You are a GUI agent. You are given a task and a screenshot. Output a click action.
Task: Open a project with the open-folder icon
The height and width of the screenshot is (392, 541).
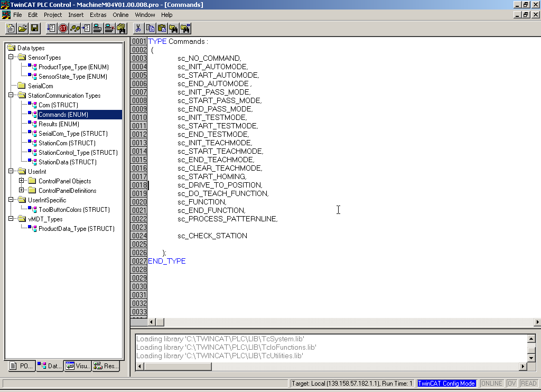pyautogui.click(x=22, y=29)
